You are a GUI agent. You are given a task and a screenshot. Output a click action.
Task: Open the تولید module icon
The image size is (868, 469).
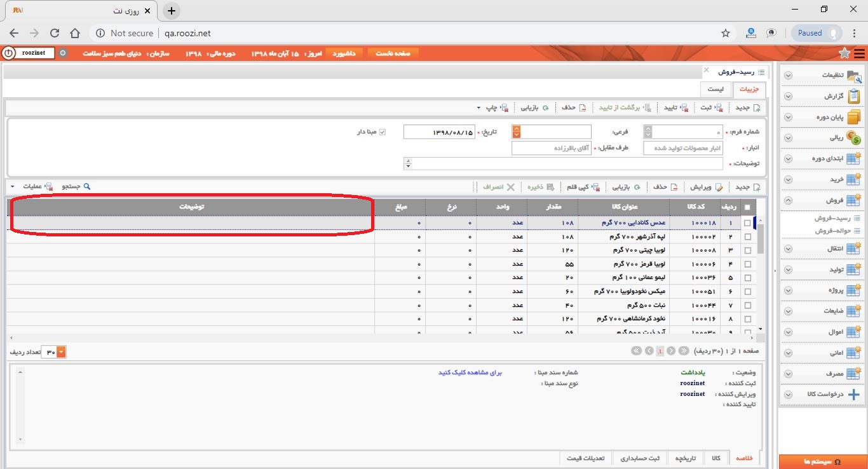[854, 269]
